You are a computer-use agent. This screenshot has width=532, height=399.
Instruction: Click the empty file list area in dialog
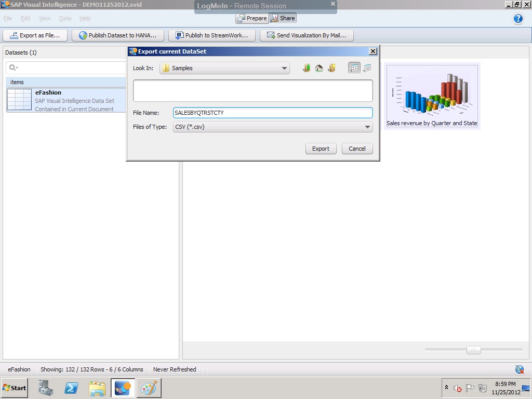253,90
